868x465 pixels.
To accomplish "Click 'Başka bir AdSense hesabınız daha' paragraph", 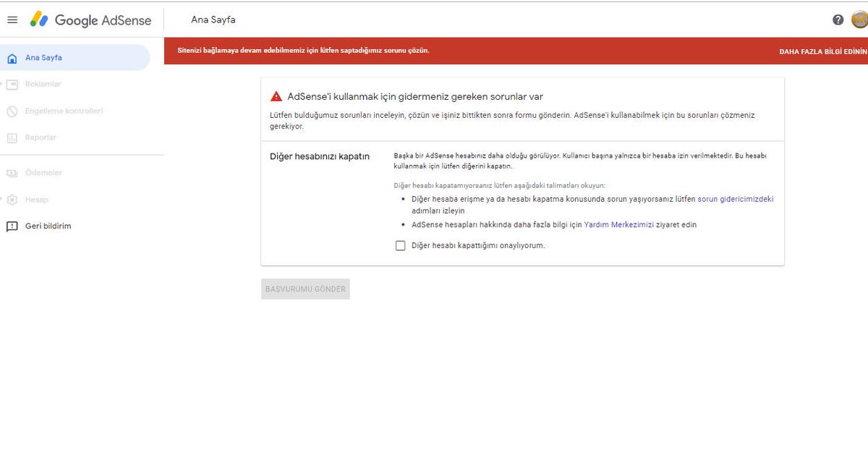I will 580,161.
